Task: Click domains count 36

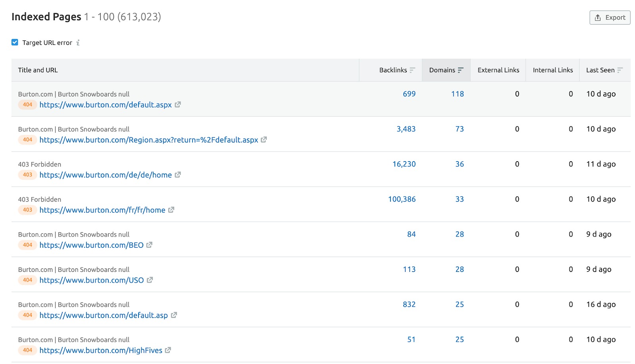Action: [x=460, y=164]
